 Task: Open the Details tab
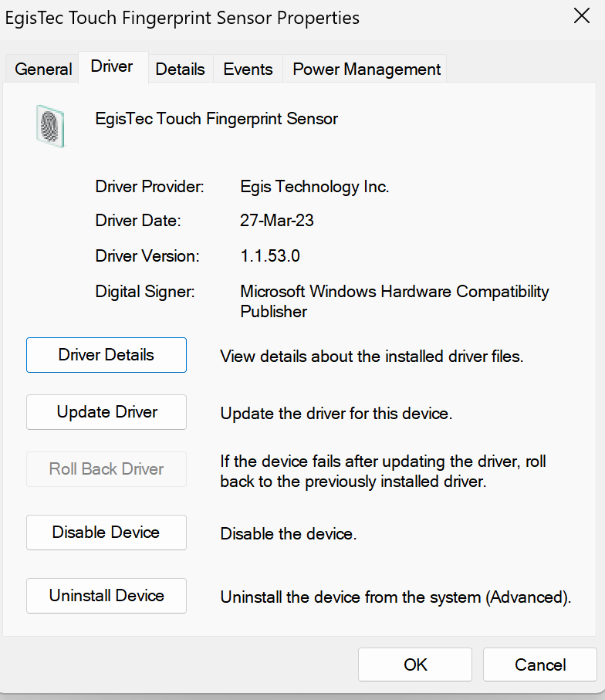click(180, 69)
